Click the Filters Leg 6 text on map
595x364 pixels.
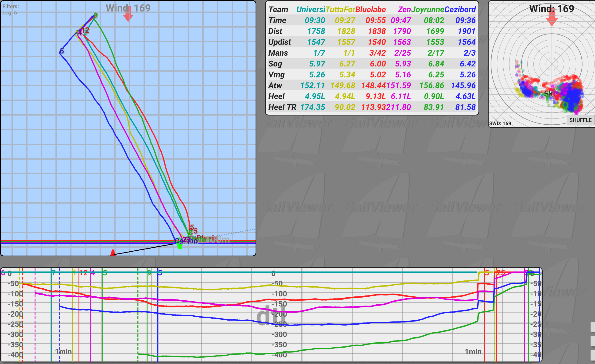click(10, 9)
